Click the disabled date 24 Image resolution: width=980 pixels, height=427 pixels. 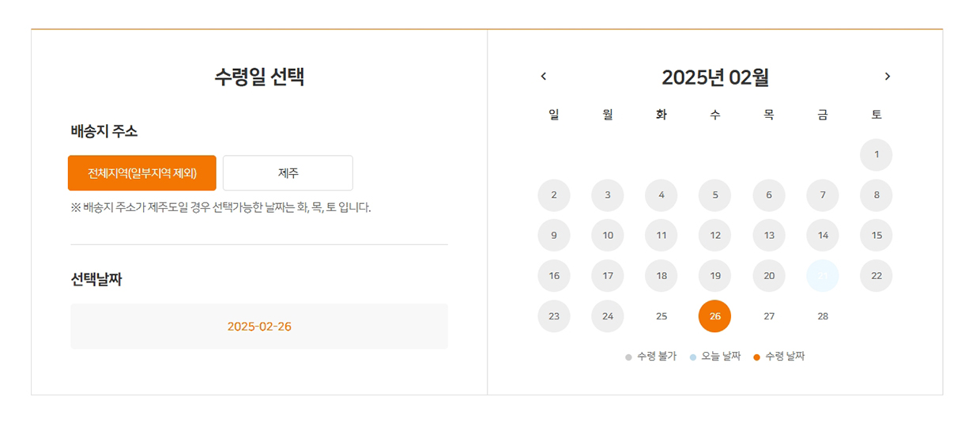click(608, 316)
